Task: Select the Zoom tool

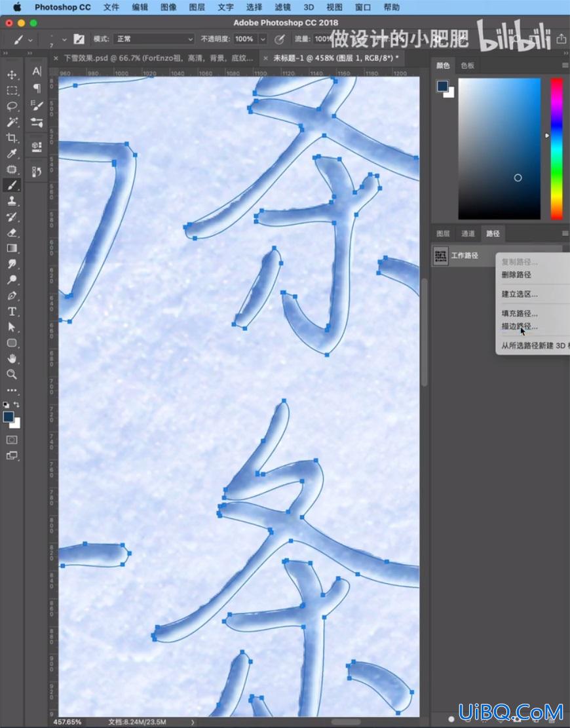Action: pyautogui.click(x=12, y=375)
